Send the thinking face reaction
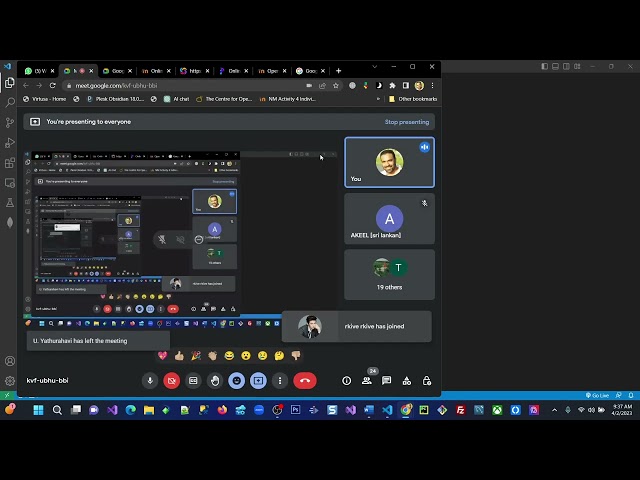 [279, 356]
